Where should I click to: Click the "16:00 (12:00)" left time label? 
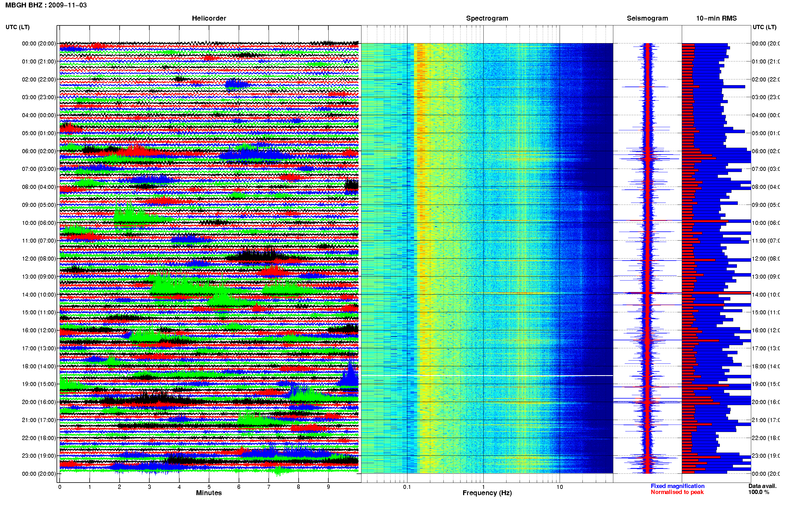coord(39,330)
